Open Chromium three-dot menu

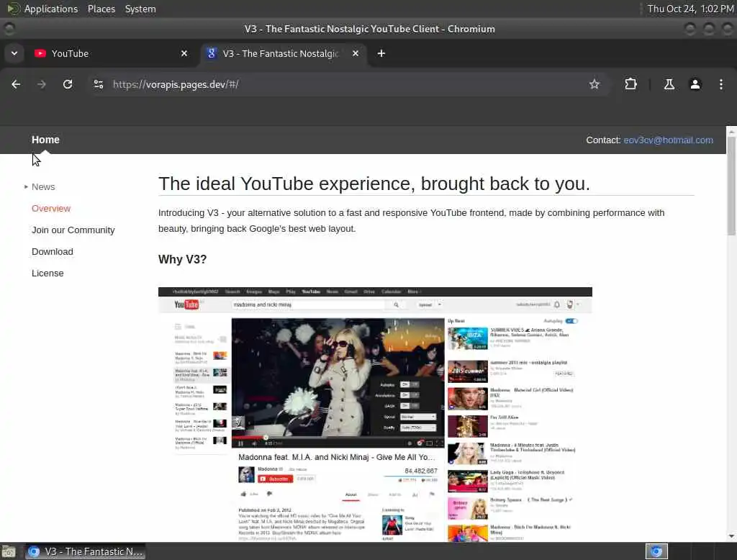point(720,84)
